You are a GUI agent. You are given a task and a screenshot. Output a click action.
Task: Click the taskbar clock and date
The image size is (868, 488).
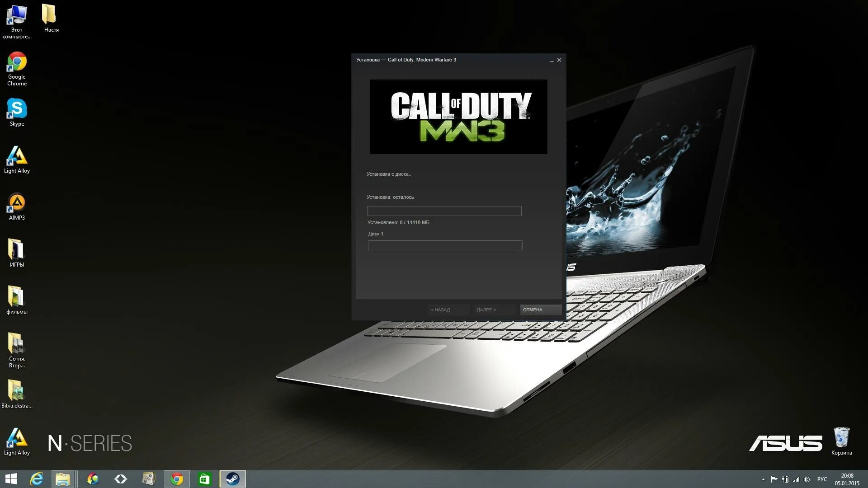tap(847, 479)
